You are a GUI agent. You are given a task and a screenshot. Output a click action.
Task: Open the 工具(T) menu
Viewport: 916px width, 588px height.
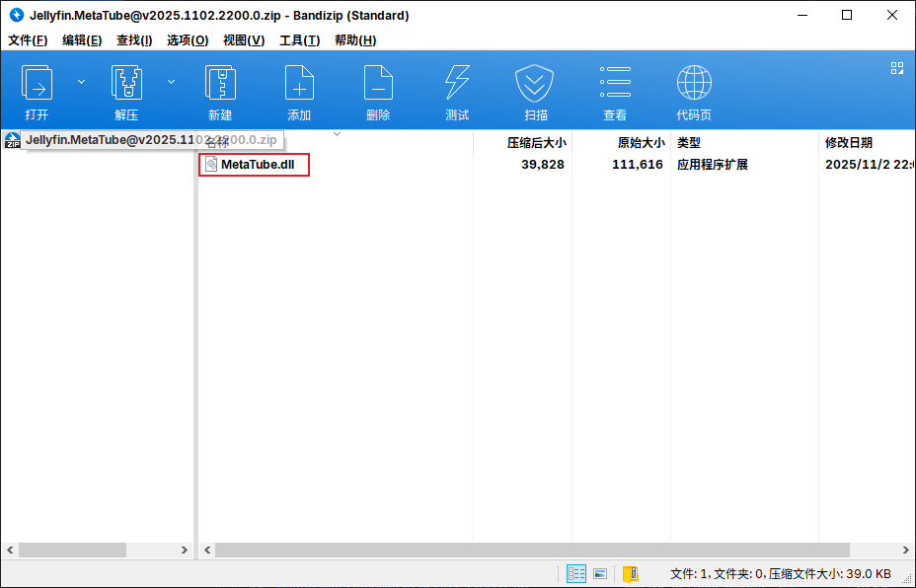(300, 40)
